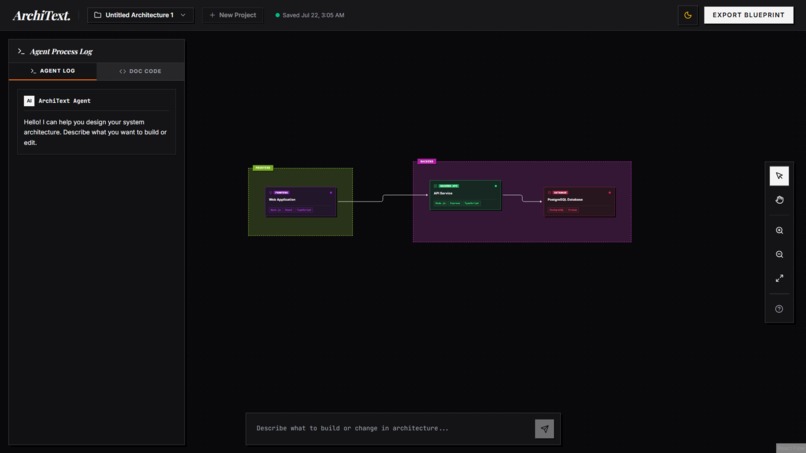The width and height of the screenshot is (806, 453).
Task: Click the green dot on API Service node
Action: 496,186
